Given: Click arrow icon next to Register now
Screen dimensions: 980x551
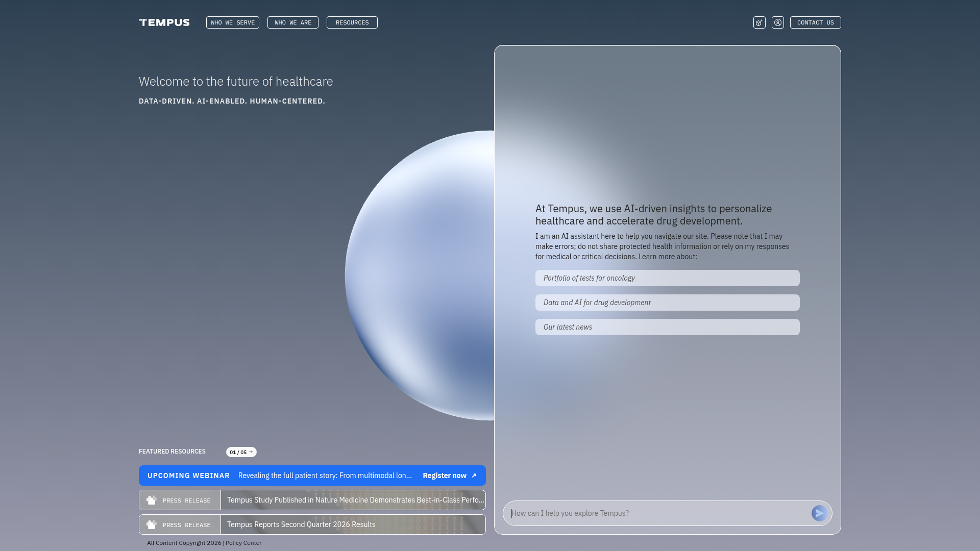Looking at the screenshot, I should pyautogui.click(x=474, y=475).
